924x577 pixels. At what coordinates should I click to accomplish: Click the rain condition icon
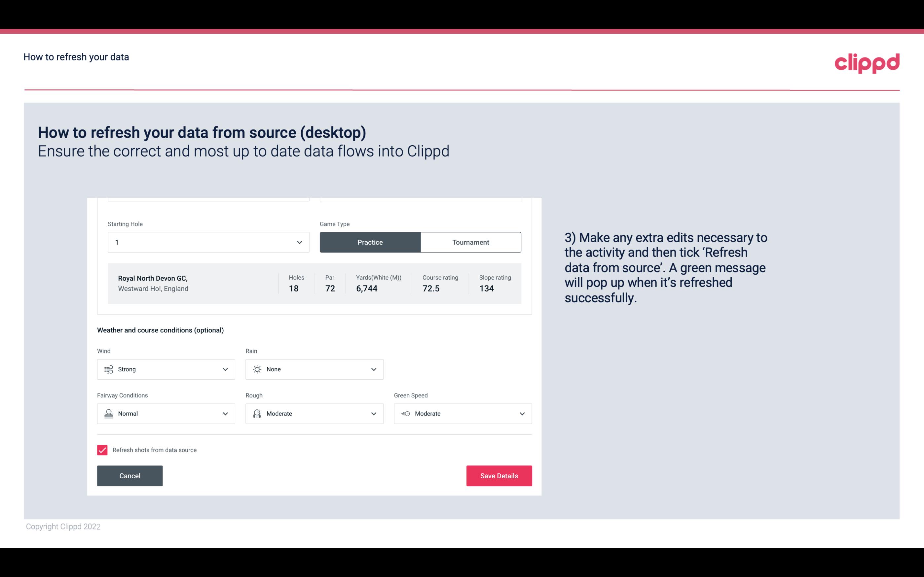tap(257, 369)
